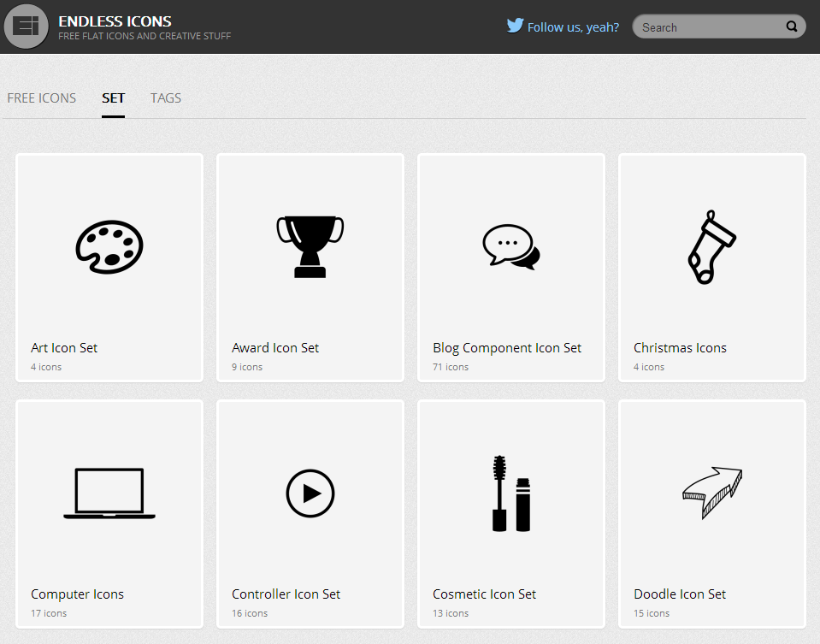Go to the TAGS tab
The width and height of the screenshot is (820, 644).
(166, 97)
